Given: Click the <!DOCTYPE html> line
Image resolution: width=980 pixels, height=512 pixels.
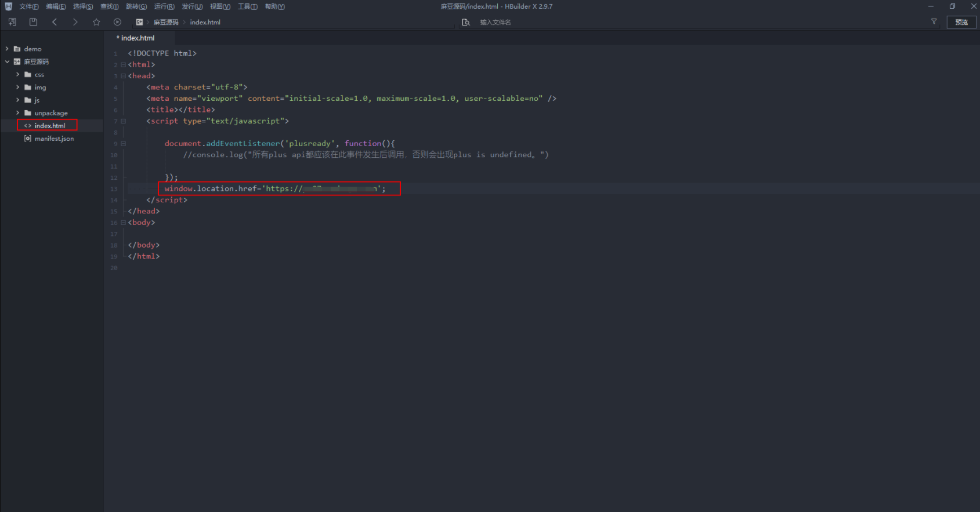Looking at the screenshot, I should point(162,53).
